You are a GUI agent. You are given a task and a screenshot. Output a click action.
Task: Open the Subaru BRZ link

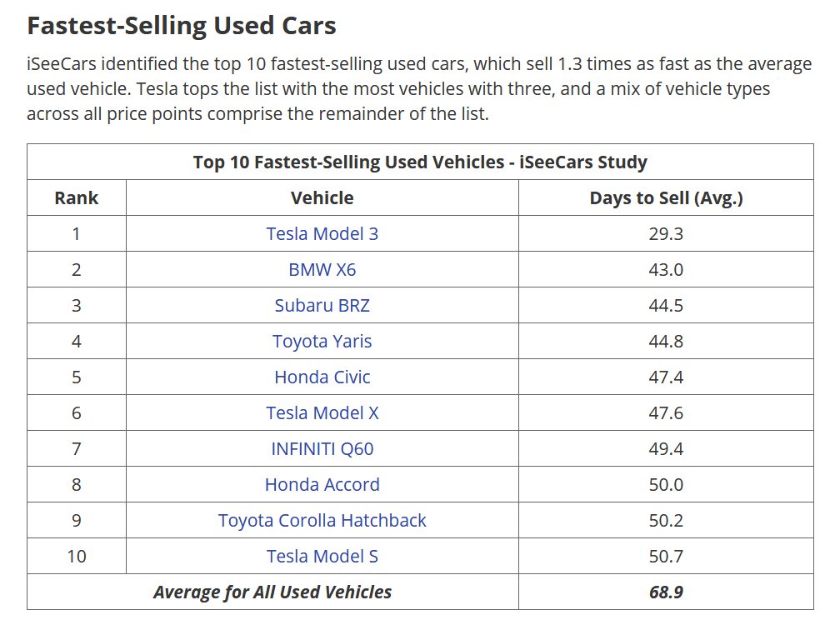(x=322, y=306)
